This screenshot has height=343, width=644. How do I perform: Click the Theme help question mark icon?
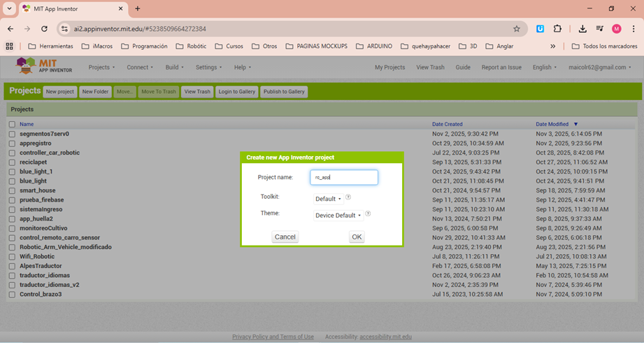pyautogui.click(x=368, y=215)
